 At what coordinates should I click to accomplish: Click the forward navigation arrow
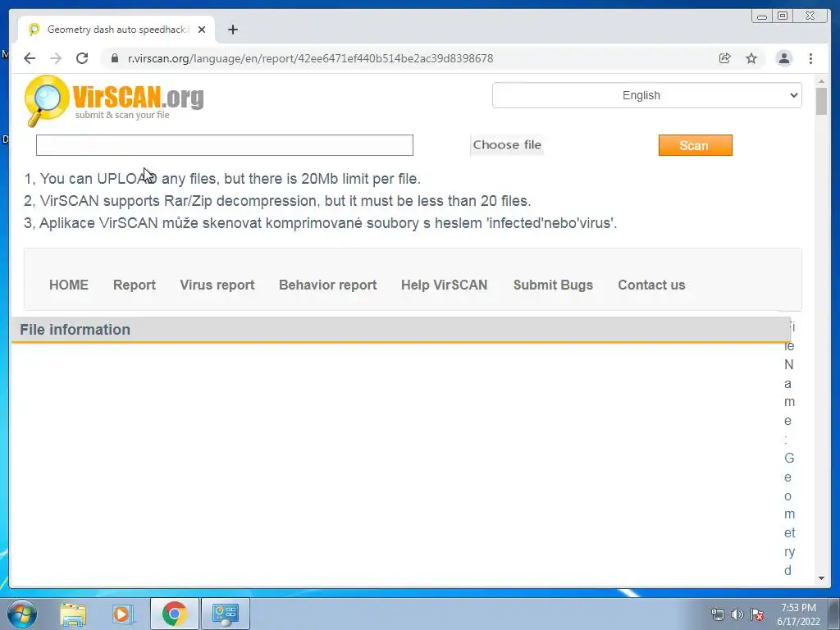(56, 58)
